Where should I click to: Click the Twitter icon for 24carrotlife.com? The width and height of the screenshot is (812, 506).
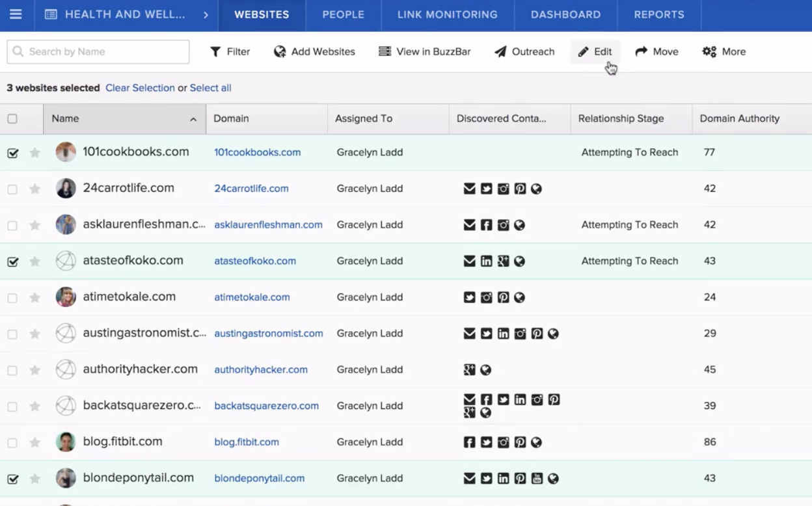coord(486,189)
